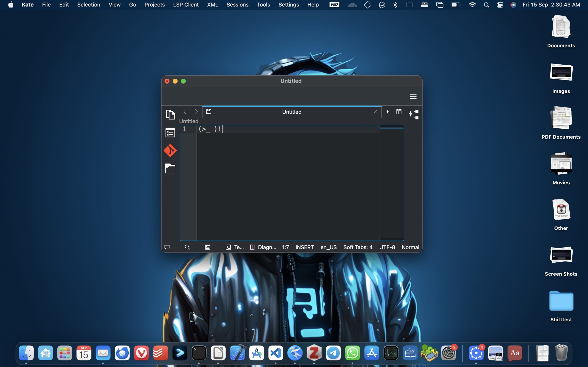This screenshot has width=588, height=367.
Task: Open the UTF-8 encoding selector
Action: click(387, 247)
